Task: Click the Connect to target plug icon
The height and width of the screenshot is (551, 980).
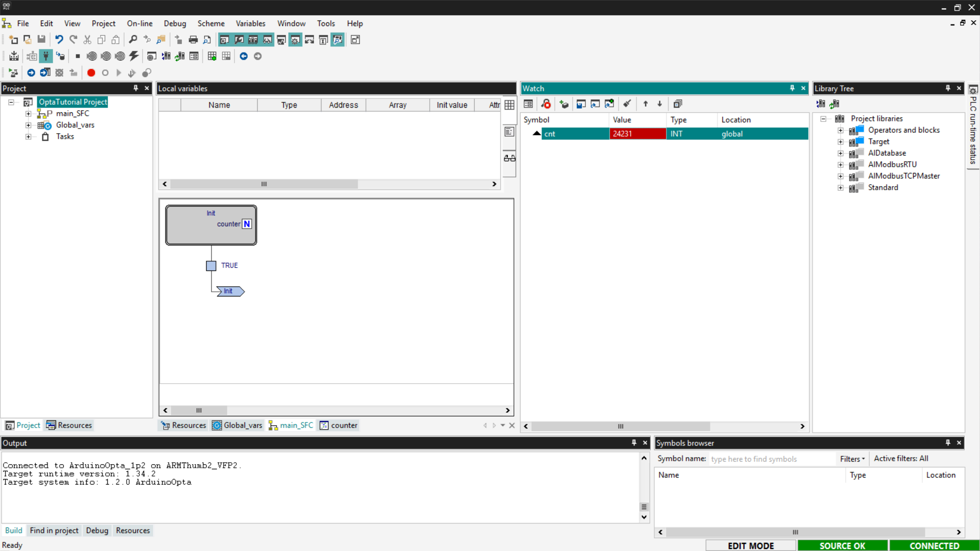Action: [x=46, y=56]
